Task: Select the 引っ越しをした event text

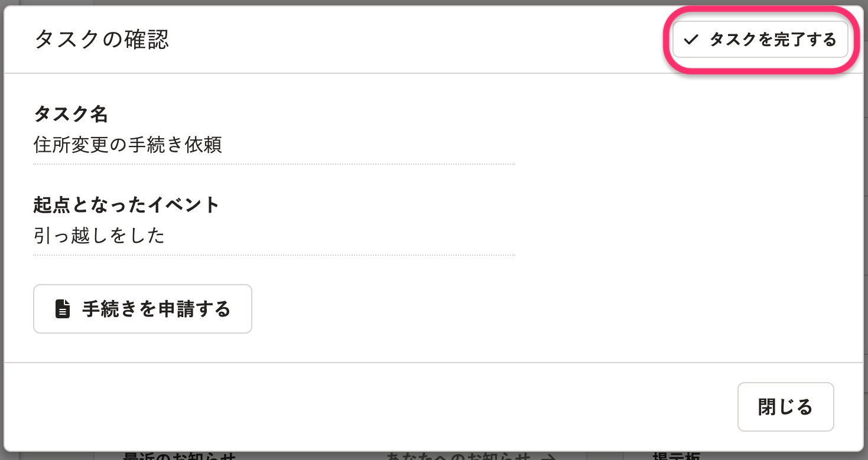Action: [x=99, y=236]
